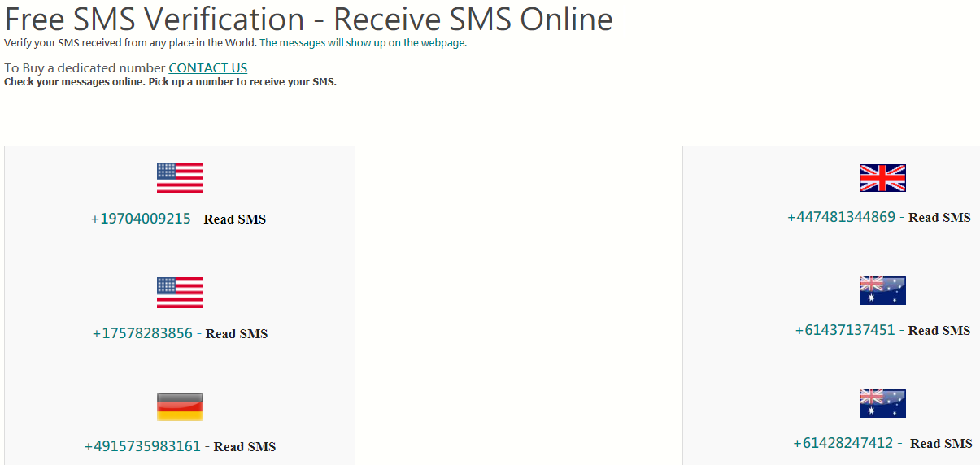Click the US flag above +19704009215
Viewport: 980px width, 465px height.
tap(180, 178)
